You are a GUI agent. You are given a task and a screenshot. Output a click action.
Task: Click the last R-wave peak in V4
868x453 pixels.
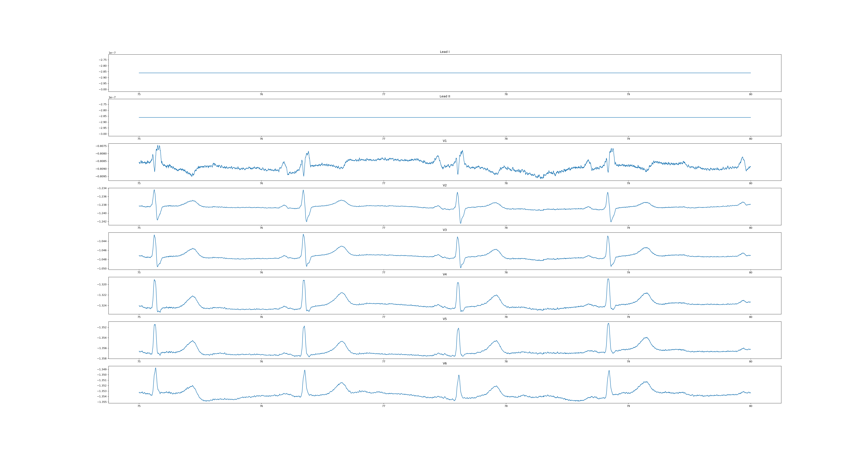608,279
